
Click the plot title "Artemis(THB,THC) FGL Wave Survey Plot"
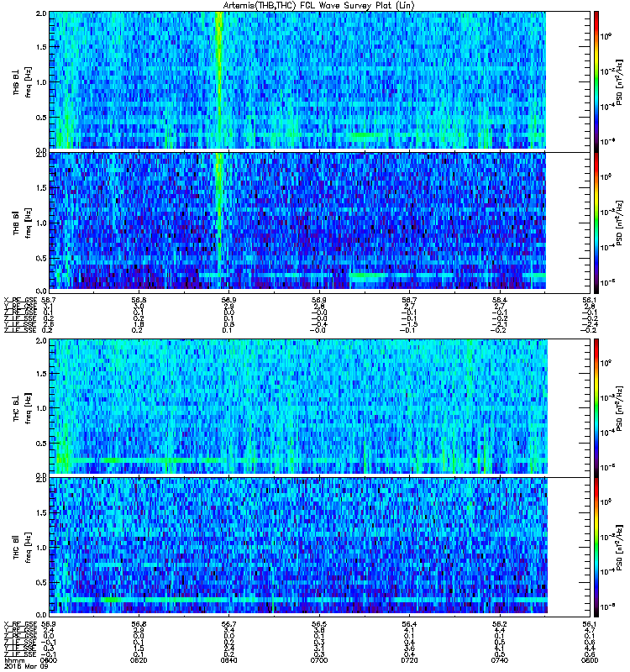(x=318, y=5)
